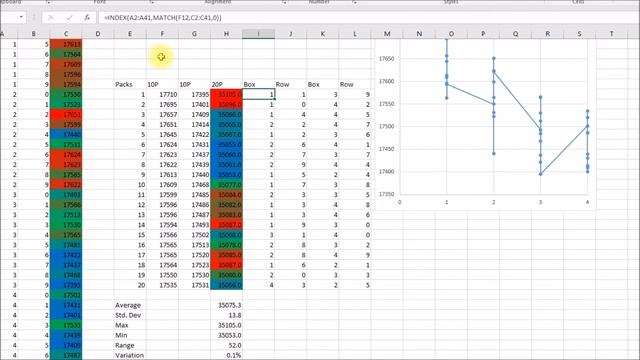640x360 pixels.
Task: Click the '10P' header cell in column F
Action: pyautogui.click(x=162, y=84)
